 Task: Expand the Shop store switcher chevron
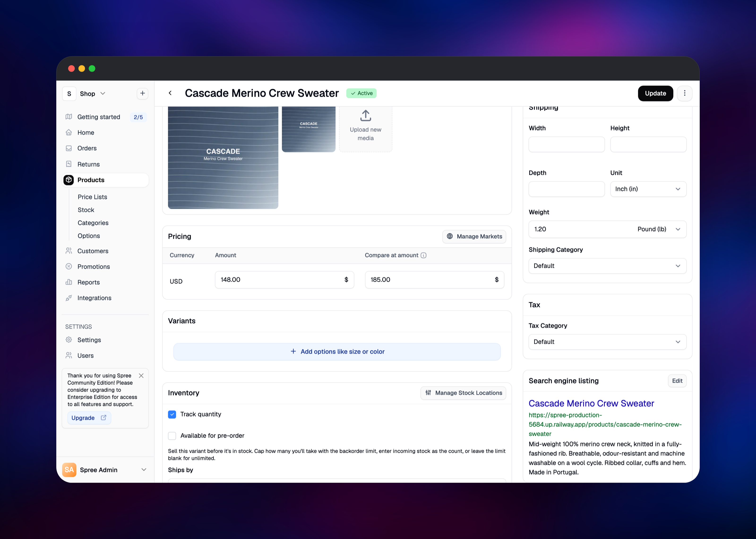click(x=103, y=94)
